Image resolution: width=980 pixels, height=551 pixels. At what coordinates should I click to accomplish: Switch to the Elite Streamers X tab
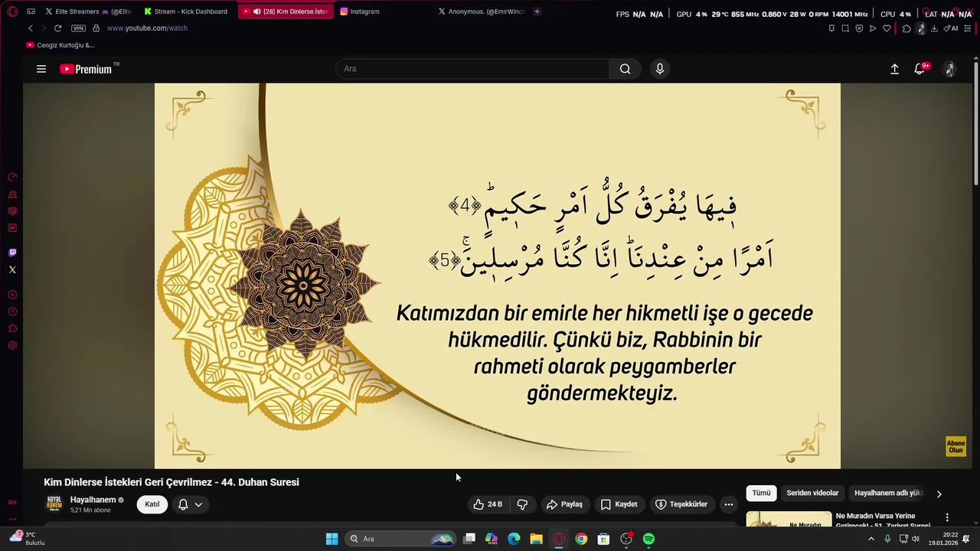tap(88, 11)
